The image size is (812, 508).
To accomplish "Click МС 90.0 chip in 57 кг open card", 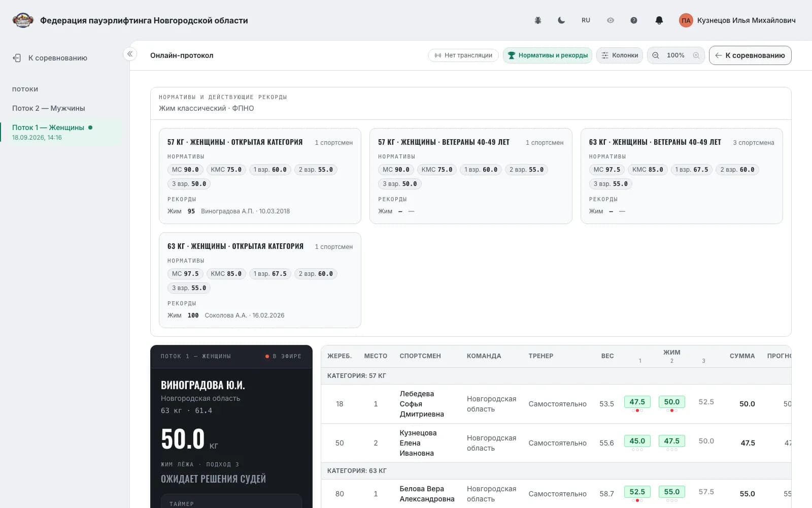I will pos(185,170).
